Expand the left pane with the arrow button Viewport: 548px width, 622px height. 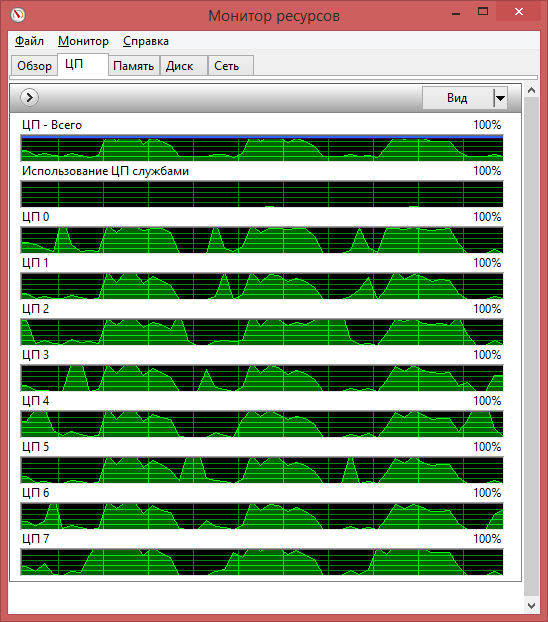pos(29,98)
